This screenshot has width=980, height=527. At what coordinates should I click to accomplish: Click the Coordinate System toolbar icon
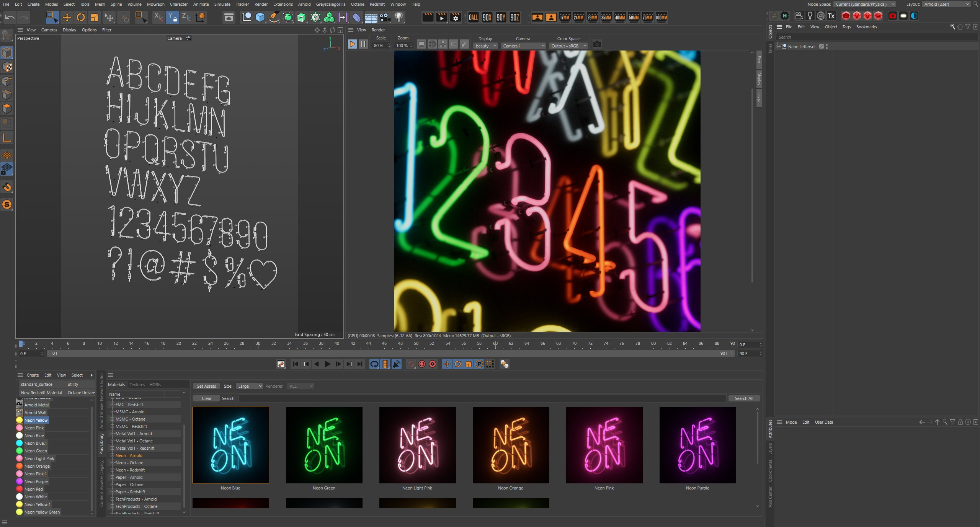point(201,17)
